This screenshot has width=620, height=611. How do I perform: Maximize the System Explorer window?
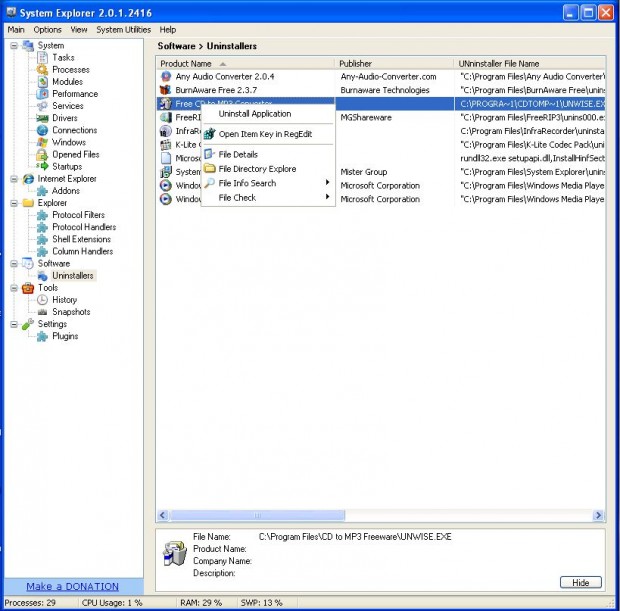588,13
